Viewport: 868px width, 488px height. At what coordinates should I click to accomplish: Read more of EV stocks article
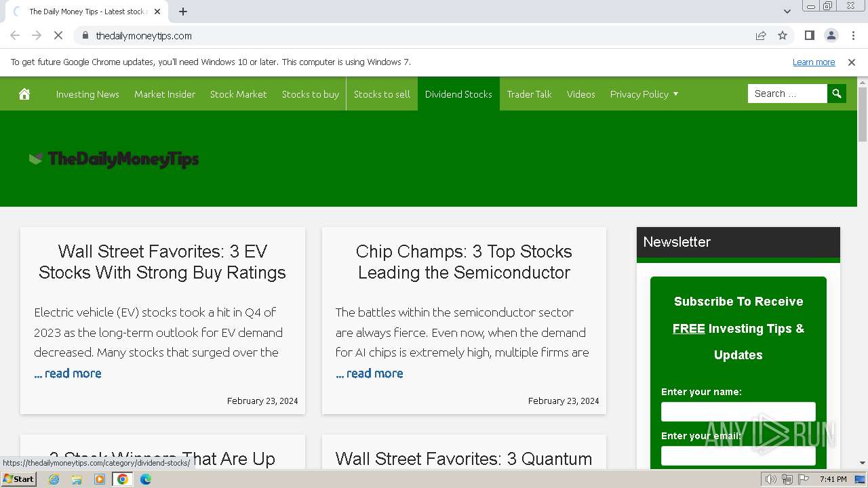click(68, 373)
